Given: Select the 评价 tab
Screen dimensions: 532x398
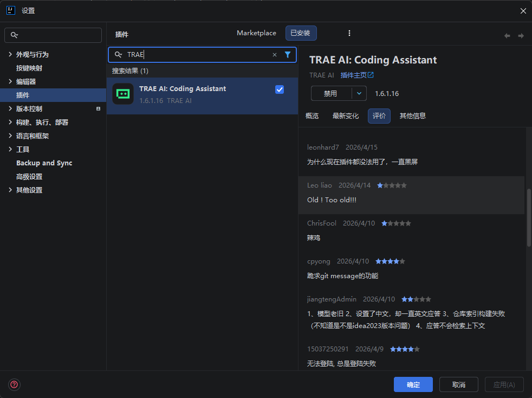Looking at the screenshot, I should click(x=379, y=116).
